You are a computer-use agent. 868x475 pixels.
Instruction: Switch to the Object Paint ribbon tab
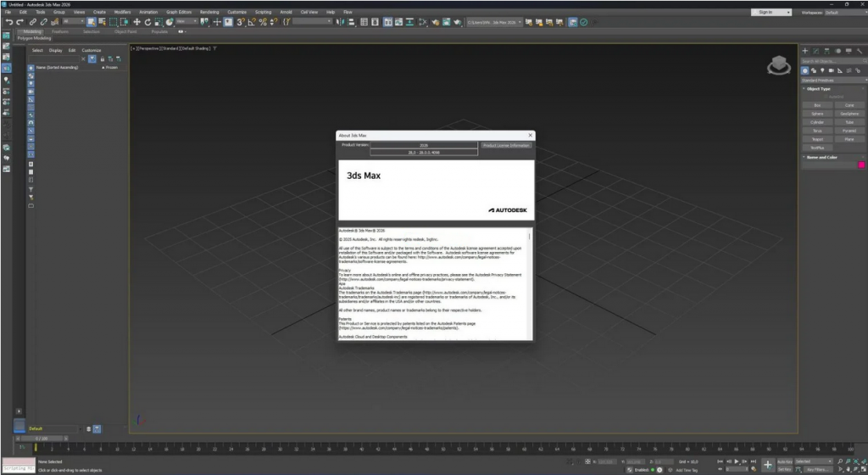click(x=125, y=31)
